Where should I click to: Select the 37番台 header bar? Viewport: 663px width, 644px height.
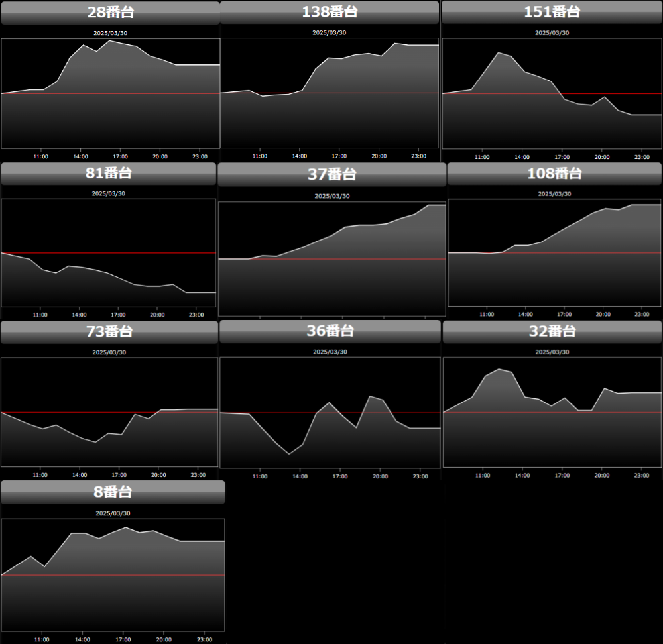(331, 174)
